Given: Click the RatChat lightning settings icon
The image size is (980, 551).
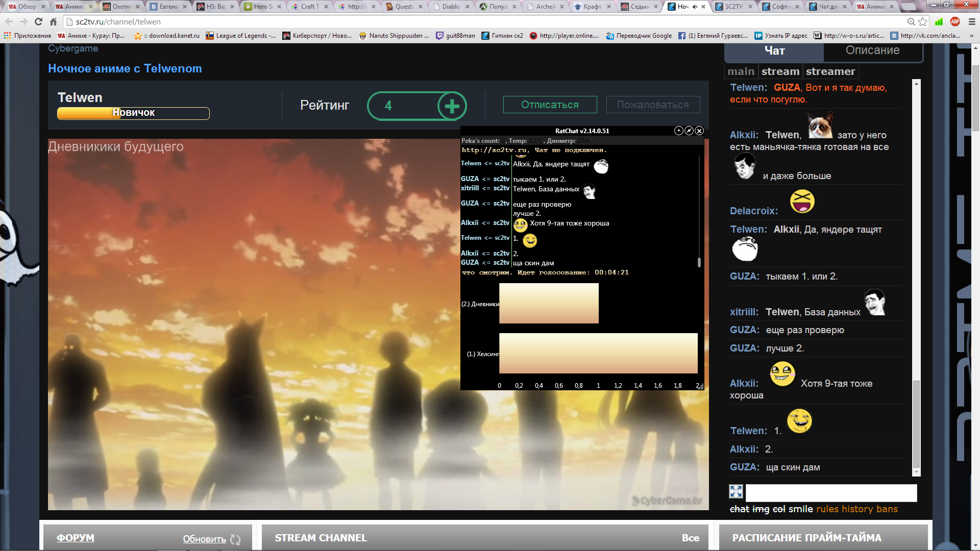Looking at the screenshot, I should coord(689,131).
